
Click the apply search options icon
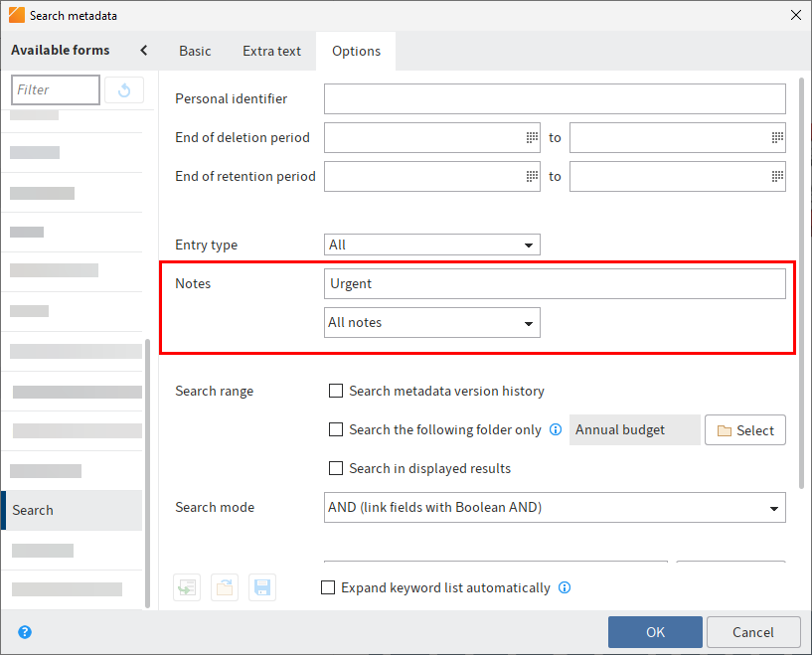[186, 587]
